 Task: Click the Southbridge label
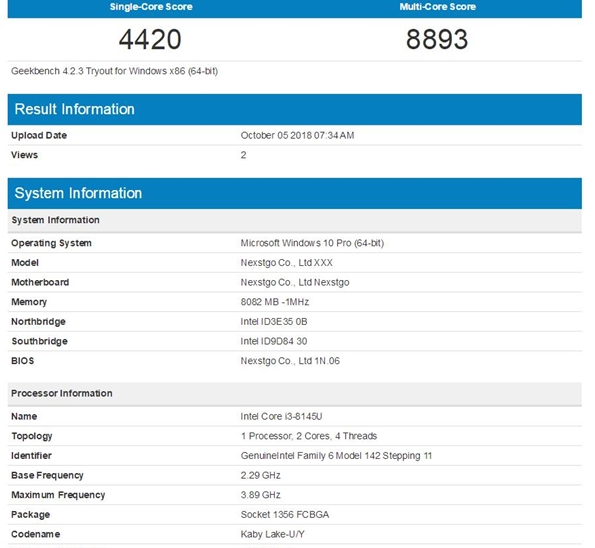click(x=39, y=341)
